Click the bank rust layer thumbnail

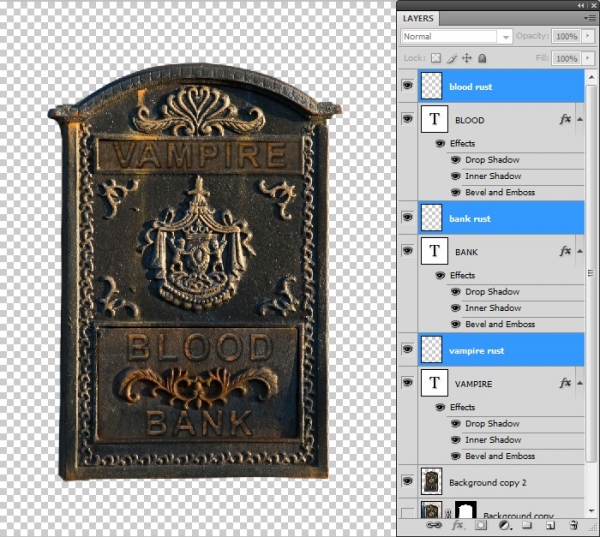click(431, 218)
